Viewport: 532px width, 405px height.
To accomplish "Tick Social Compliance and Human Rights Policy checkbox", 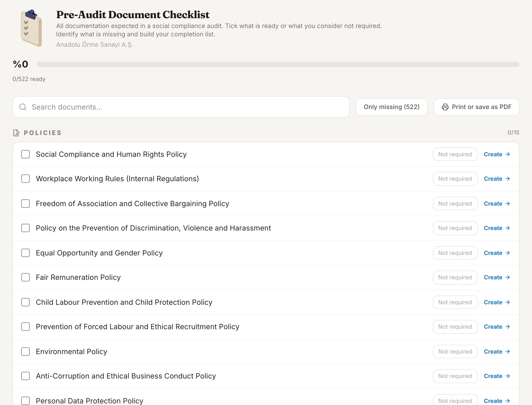I will click(25, 154).
